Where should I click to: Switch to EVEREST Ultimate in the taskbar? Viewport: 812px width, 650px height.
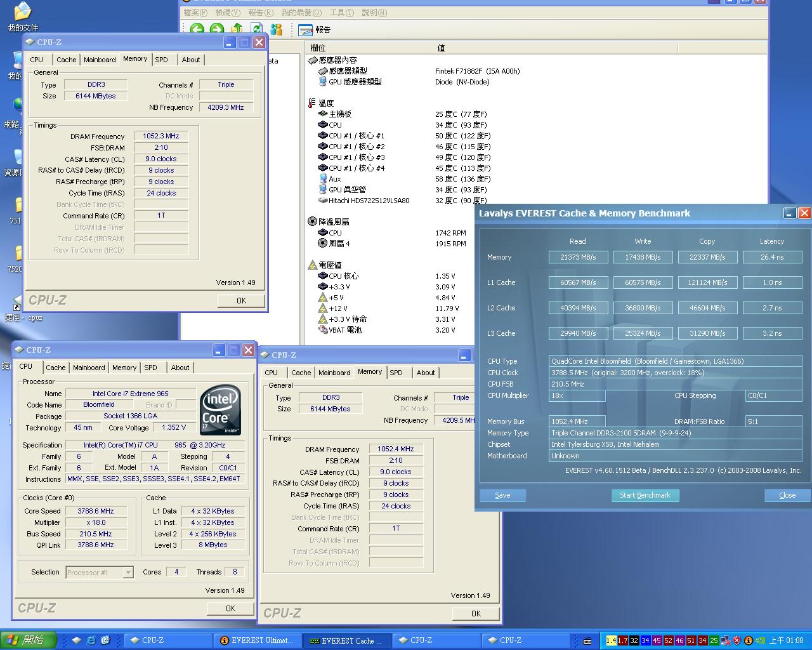point(257,640)
